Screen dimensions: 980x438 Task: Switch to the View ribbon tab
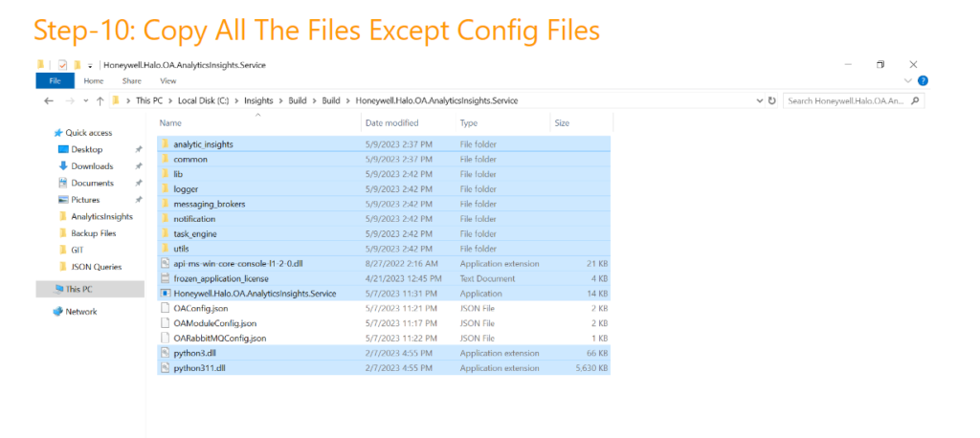167,81
